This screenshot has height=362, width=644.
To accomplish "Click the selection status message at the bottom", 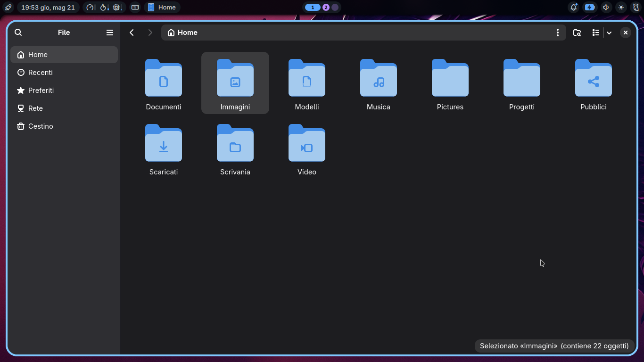I will click(554, 346).
